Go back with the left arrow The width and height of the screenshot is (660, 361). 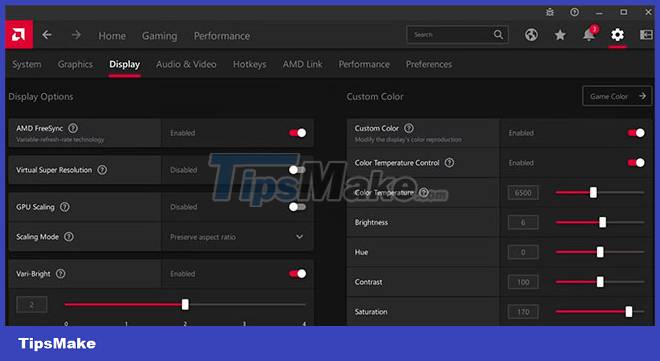(47, 35)
